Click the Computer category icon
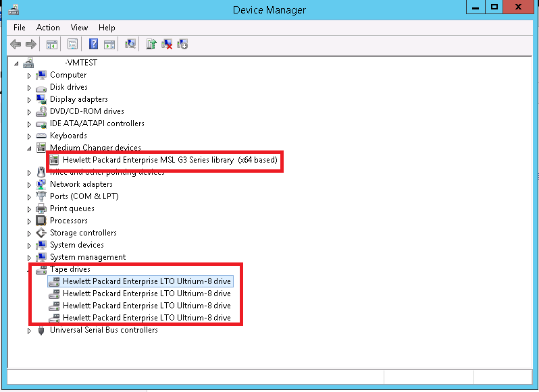This screenshot has width=539, height=392. (41, 75)
